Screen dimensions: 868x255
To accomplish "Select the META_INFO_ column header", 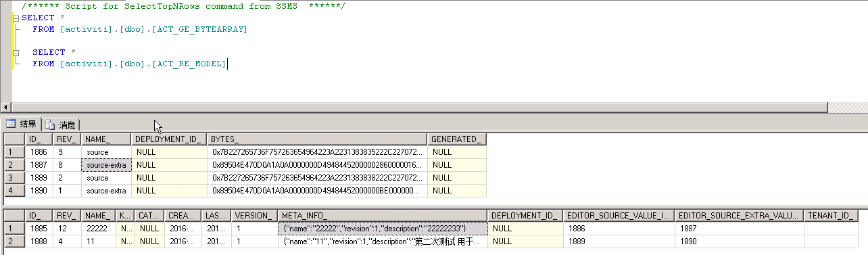I will click(x=382, y=216).
